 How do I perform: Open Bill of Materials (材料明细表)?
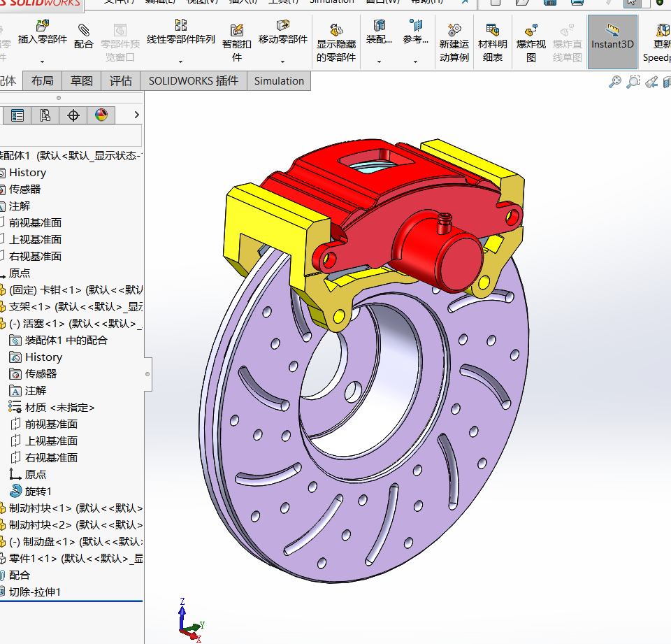pyautogui.click(x=493, y=43)
